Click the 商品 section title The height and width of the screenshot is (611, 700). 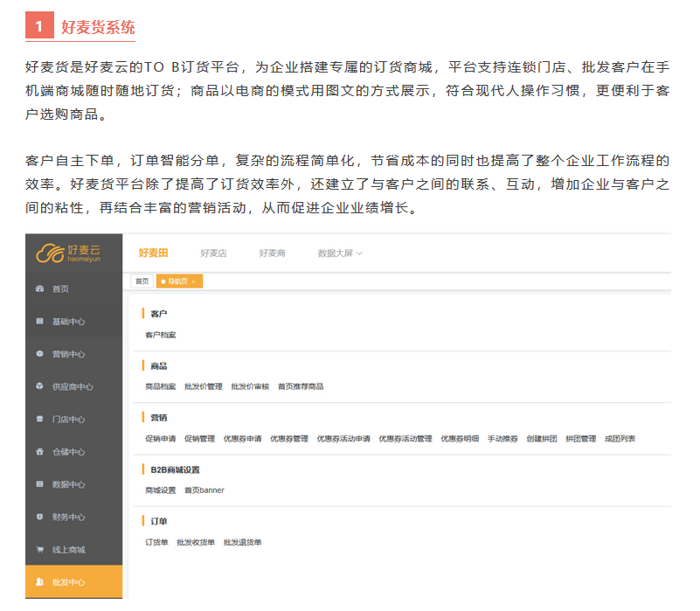coord(158,365)
